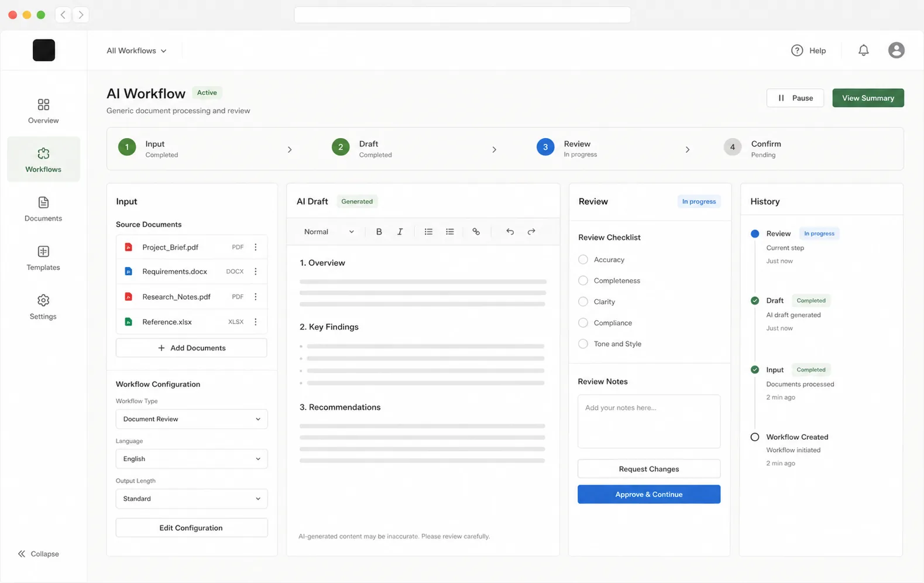Click into the Review Notes text area
The image size is (924, 583).
click(x=649, y=421)
